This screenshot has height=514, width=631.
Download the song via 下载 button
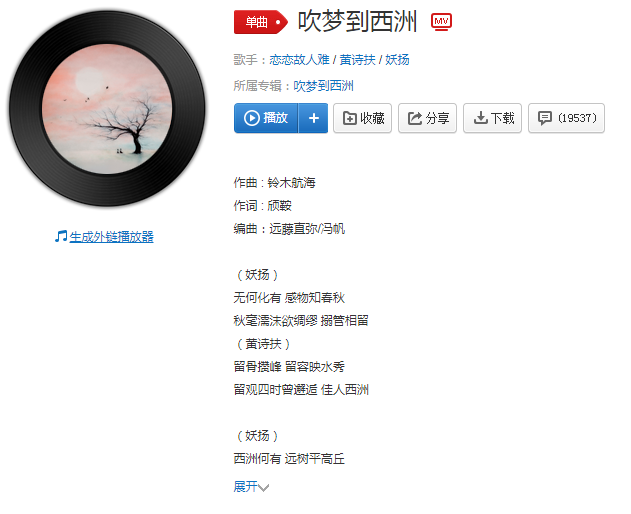pos(493,118)
